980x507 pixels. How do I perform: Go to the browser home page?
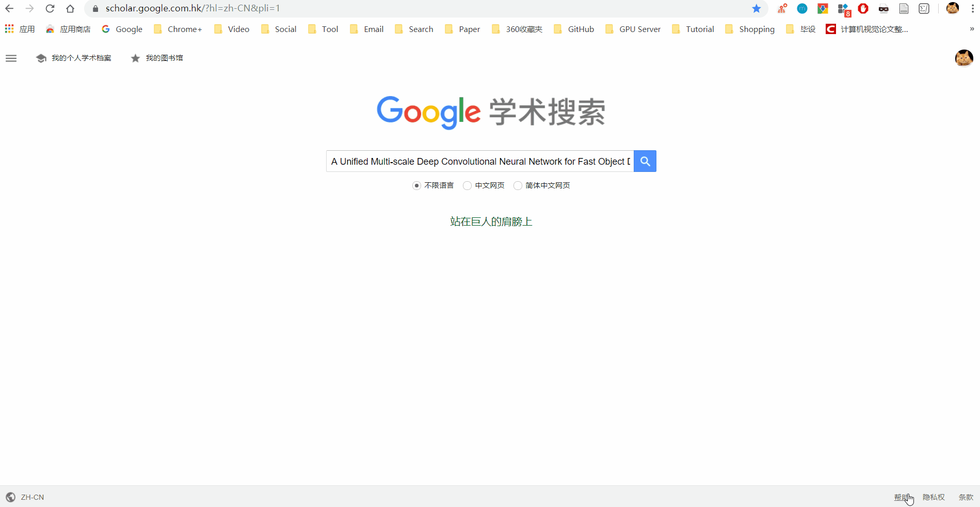tap(70, 8)
